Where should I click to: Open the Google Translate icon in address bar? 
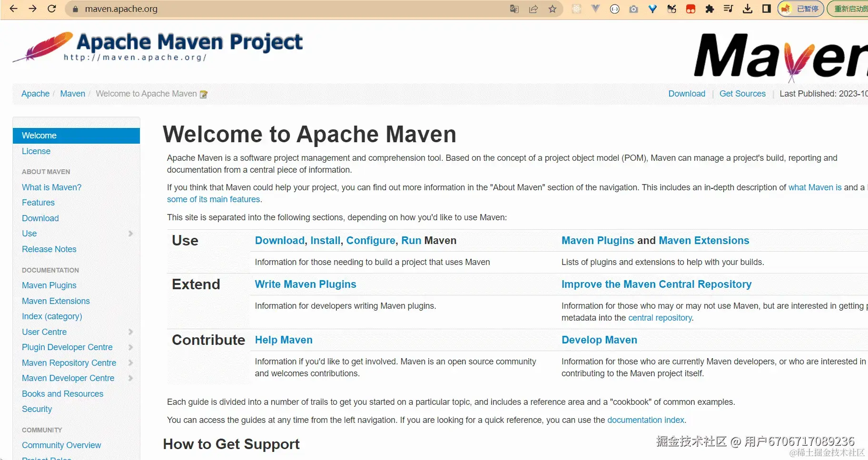tap(514, 9)
